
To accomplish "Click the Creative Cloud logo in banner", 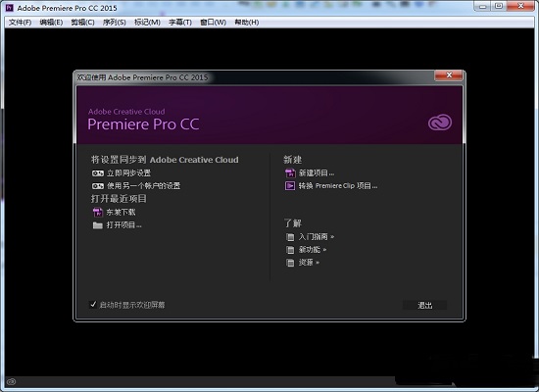I will (440, 122).
